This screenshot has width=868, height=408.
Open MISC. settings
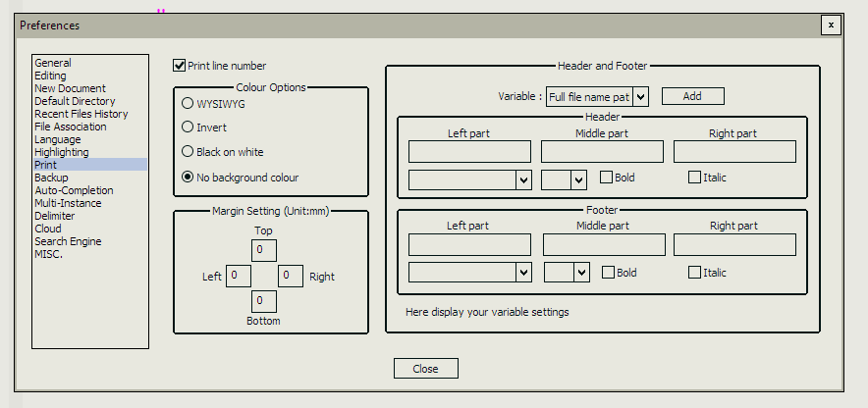click(89, 254)
